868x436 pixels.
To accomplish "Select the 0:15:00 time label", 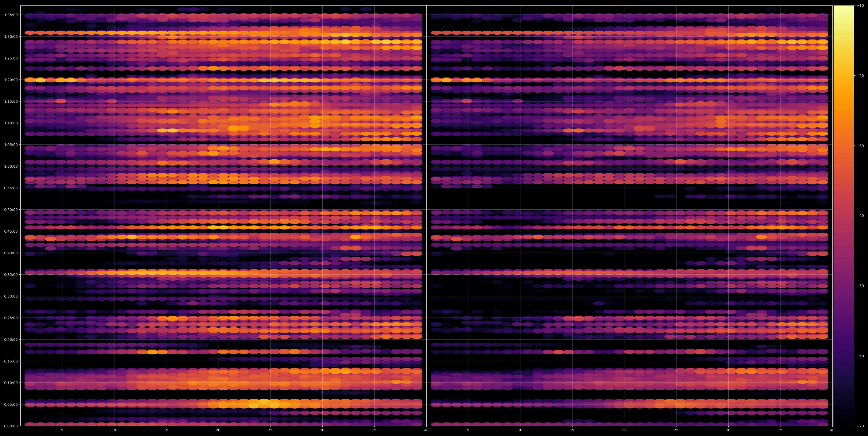I will pos(11,361).
